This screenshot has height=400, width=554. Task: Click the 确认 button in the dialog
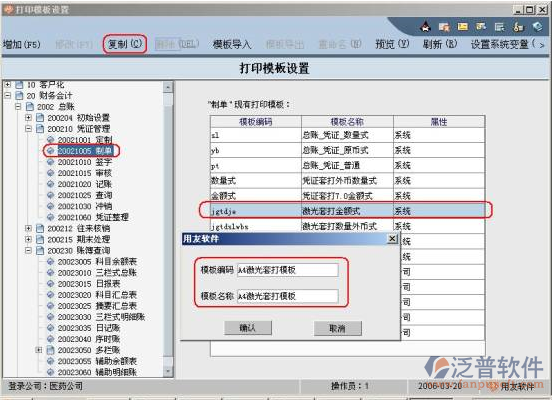point(248,328)
